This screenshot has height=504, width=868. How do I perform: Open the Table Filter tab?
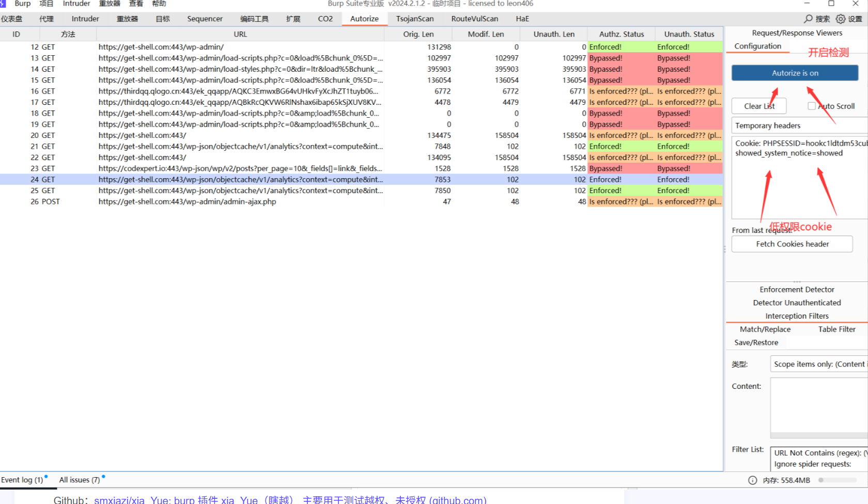click(x=836, y=329)
